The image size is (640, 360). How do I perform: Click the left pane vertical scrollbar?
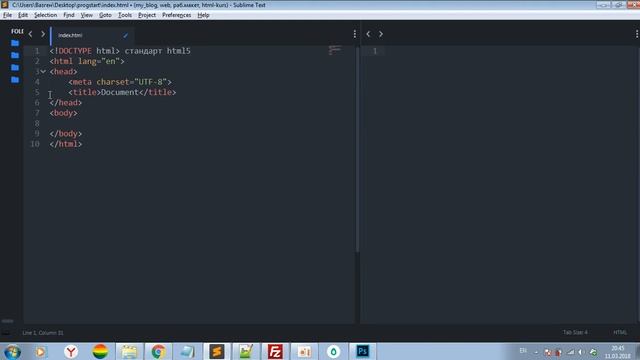click(358, 149)
